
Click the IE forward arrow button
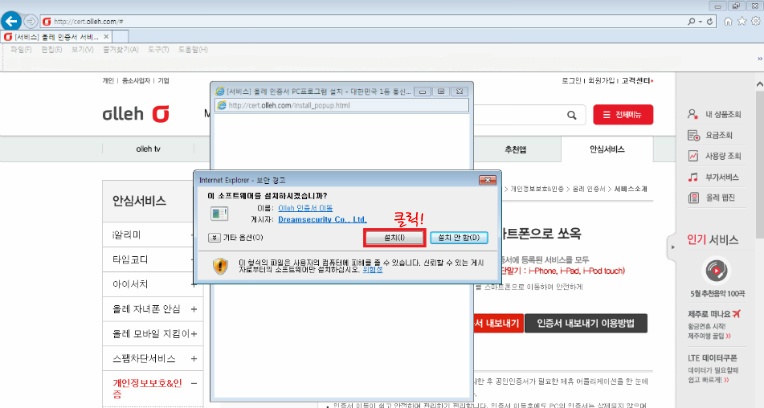point(31,21)
